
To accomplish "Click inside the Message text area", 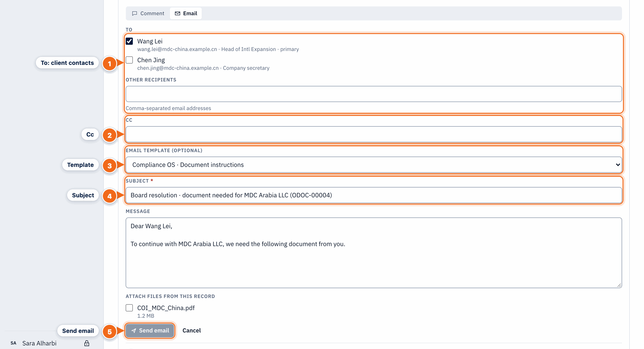I will coord(374,253).
